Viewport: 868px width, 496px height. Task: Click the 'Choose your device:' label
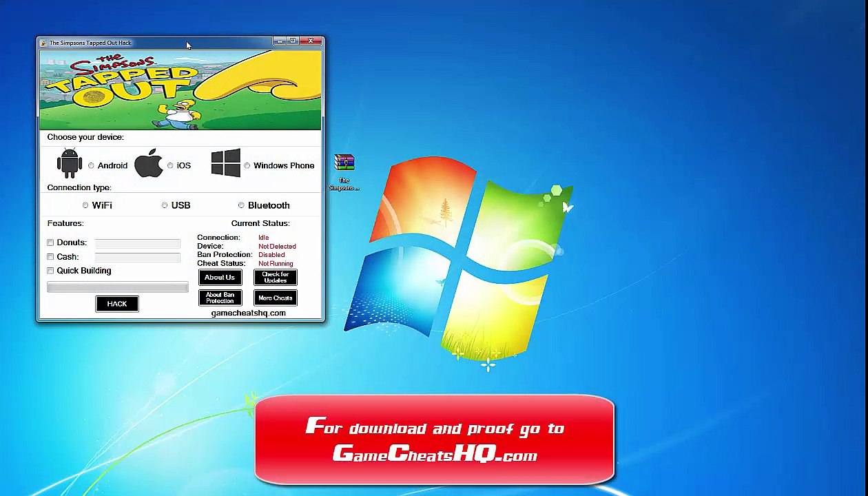coord(85,137)
